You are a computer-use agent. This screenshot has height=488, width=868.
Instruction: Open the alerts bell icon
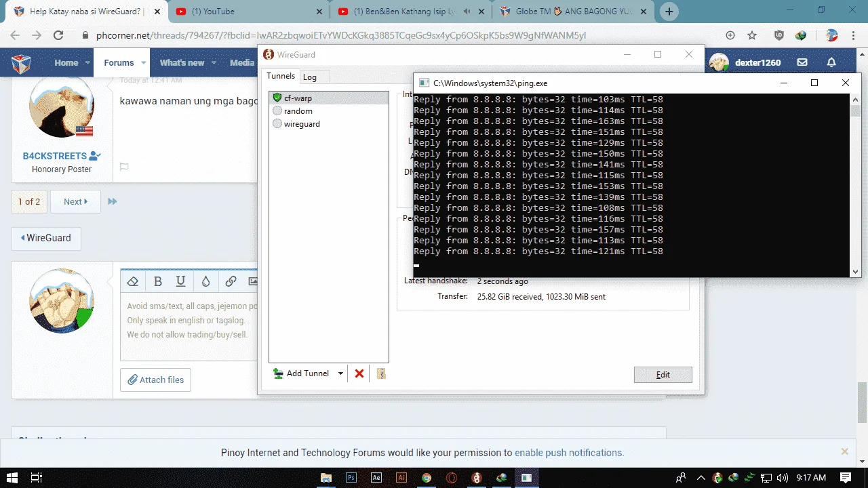(832, 62)
